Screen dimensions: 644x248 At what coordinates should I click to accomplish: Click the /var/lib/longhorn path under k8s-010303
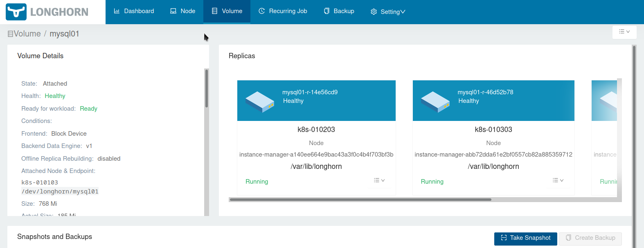tap(493, 166)
